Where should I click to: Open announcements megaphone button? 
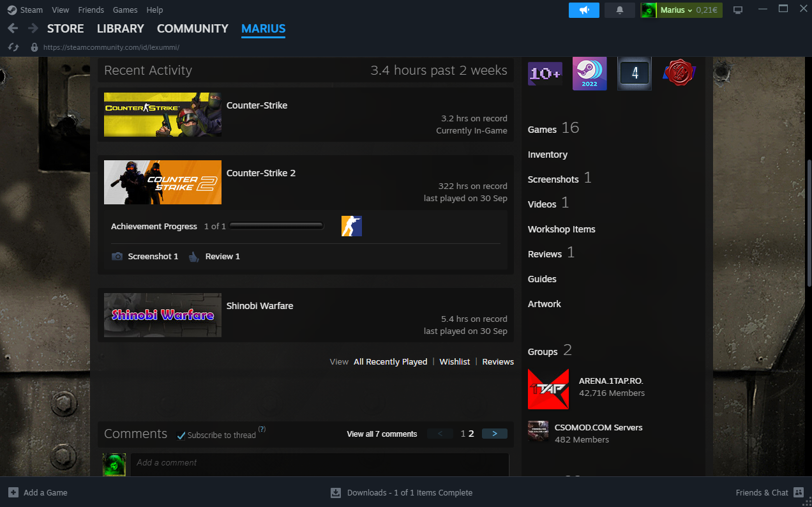click(x=584, y=10)
